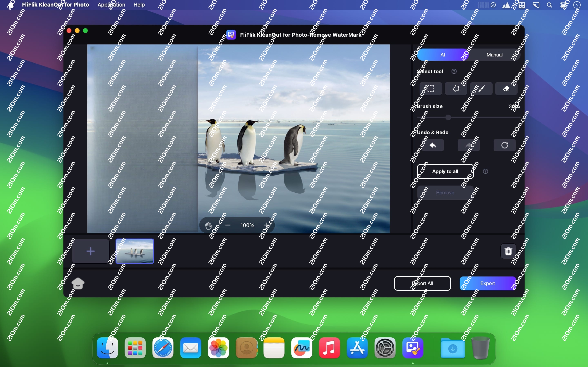Open the Help menu

click(139, 5)
